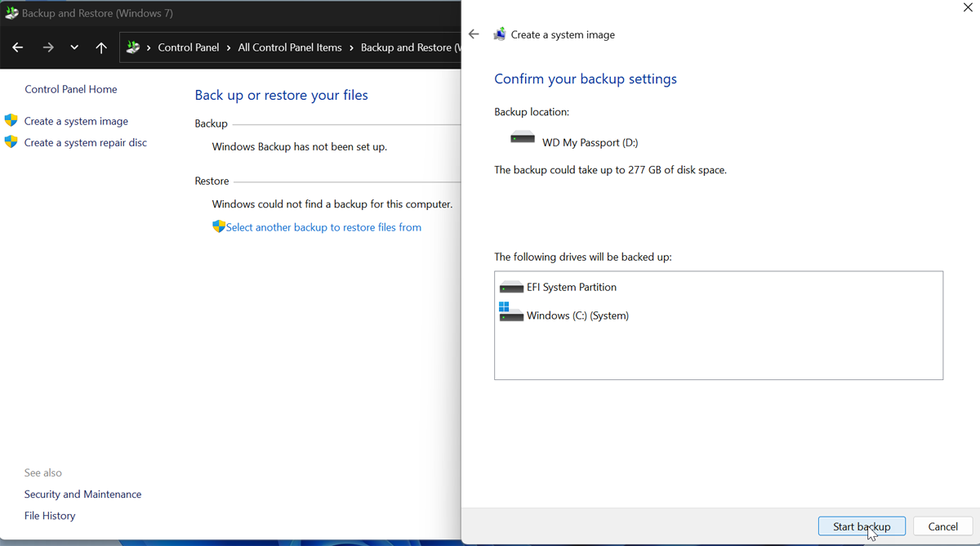Select the WD My Passport drive icon
The height and width of the screenshot is (546, 980).
point(521,136)
